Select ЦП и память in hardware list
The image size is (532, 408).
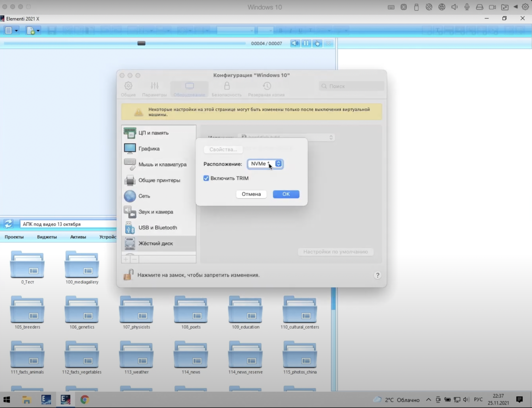click(158, 133)
